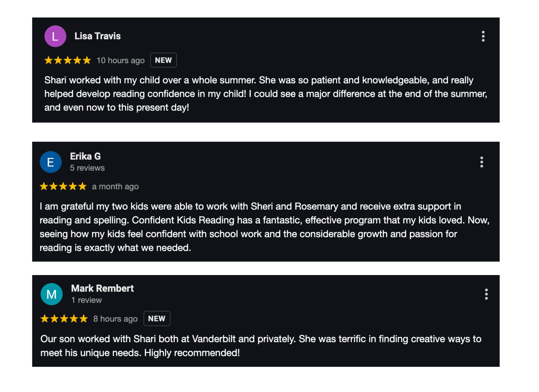Click Lisa Travis's purple L avatar

[55, 36]
